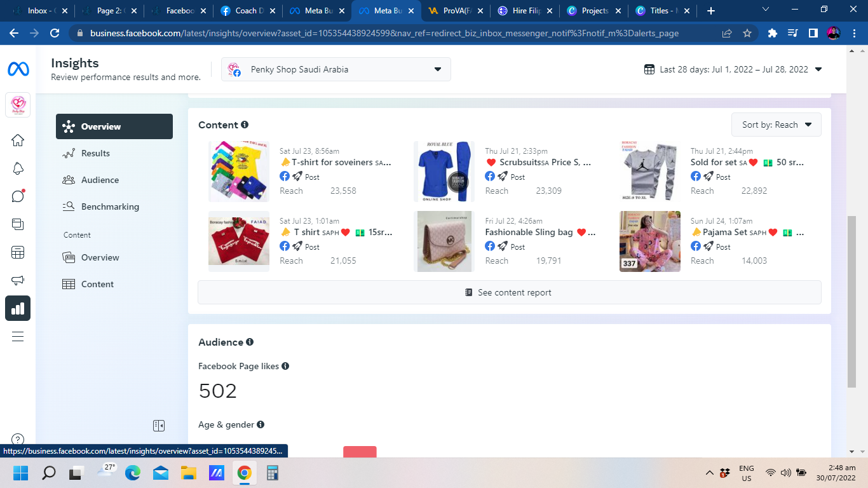
Task: Click the page vertical scrollbar thumb
Action: 851,302
